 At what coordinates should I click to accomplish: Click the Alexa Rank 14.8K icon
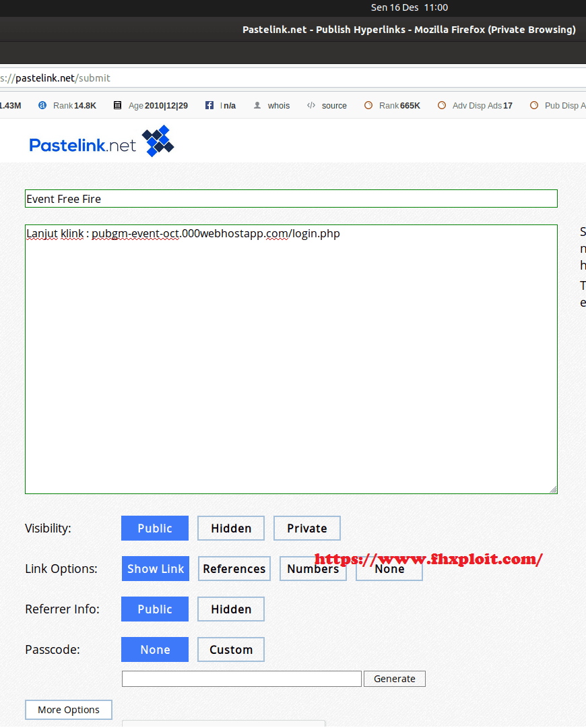42,105
